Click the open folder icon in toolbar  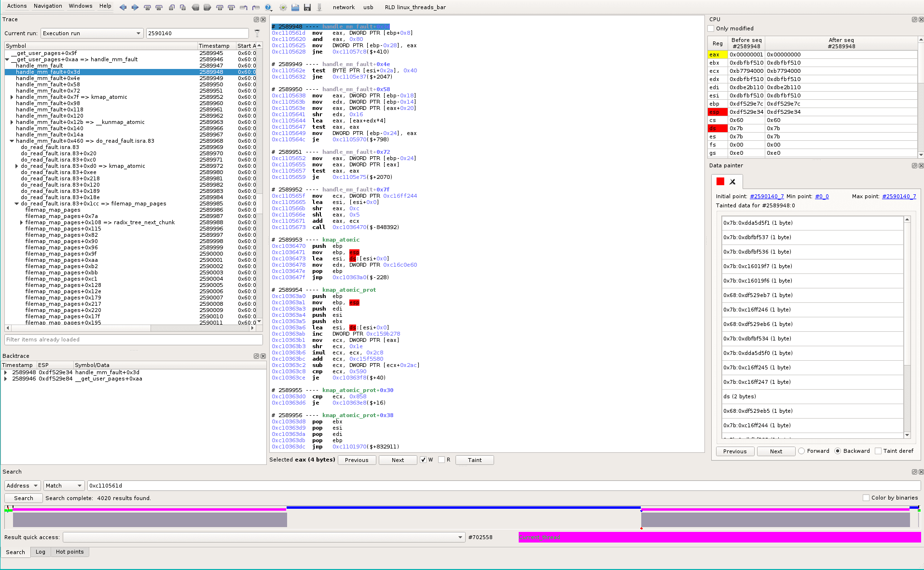click(295, 7)
